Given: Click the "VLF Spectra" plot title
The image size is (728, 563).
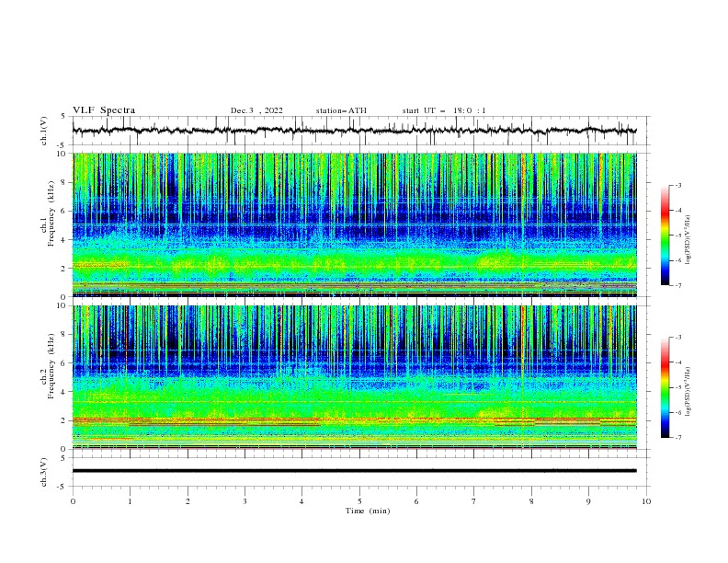Looking at the screenshot, I should 104,110.
